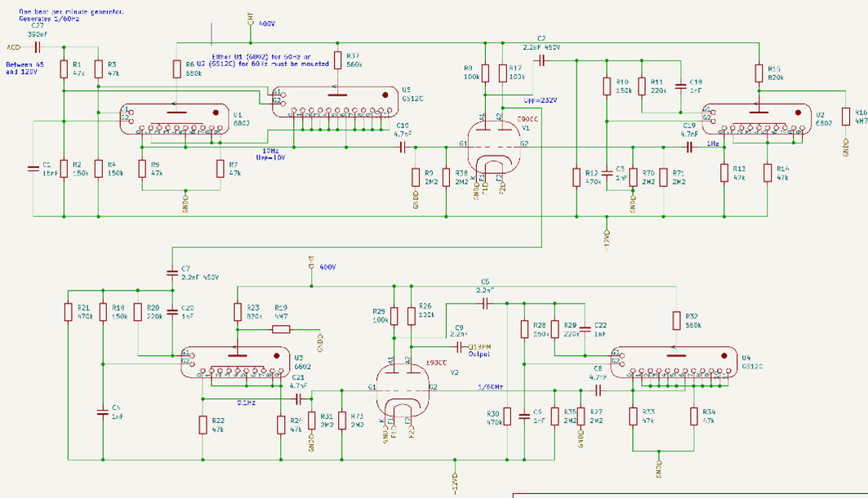Click the Upp=232V annotation text

tap(540, 100)
